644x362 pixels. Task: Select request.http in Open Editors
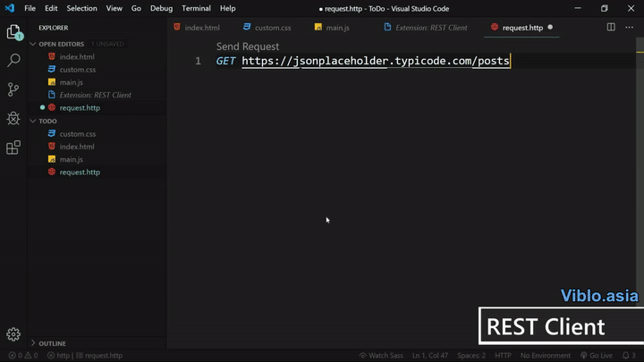coord(80,107)
